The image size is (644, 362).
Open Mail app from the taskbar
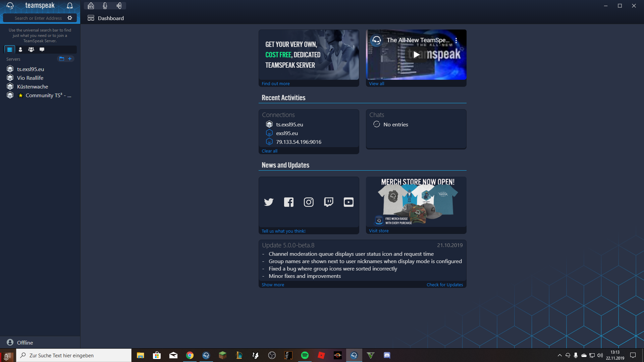(x=173, y=355)
